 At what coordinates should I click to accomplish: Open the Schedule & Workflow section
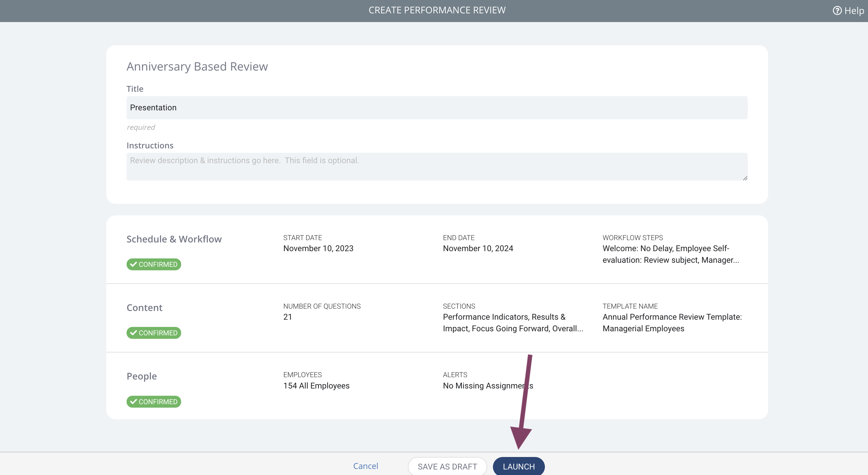[x=174, y=239]
